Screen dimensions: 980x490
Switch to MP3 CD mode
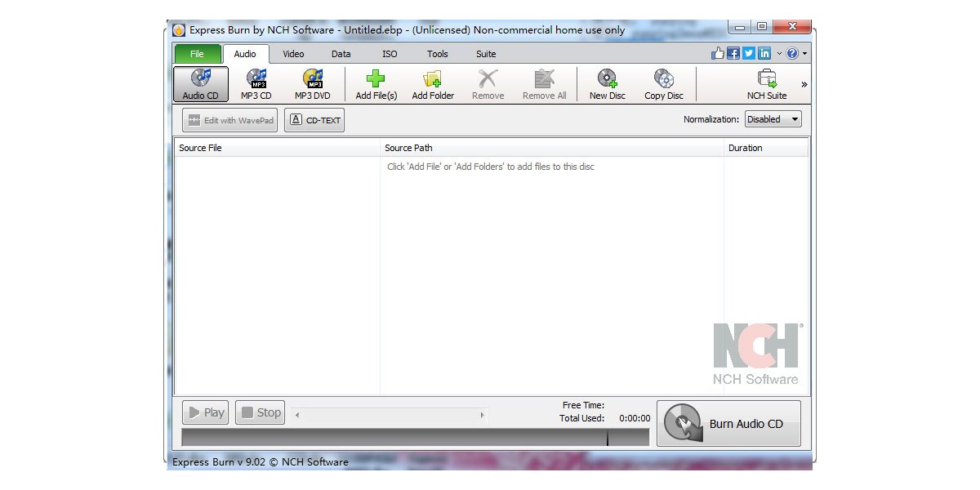pos(256,82)
